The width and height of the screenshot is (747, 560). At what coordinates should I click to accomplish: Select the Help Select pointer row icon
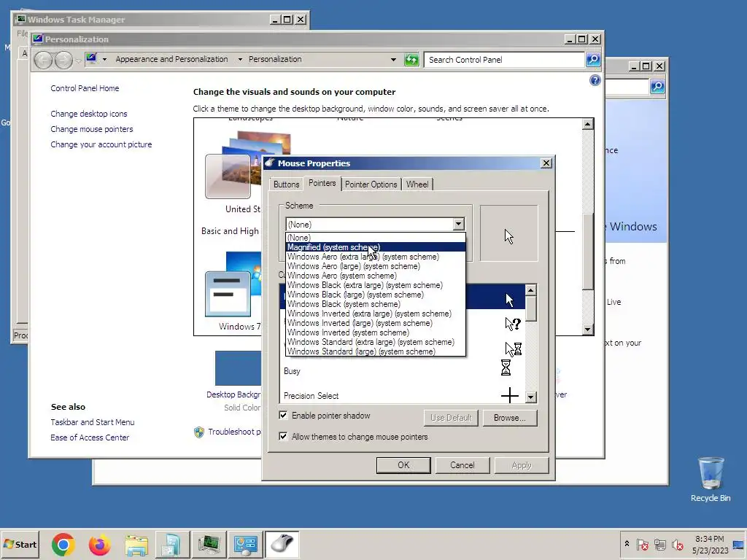pyautogui.click(x=513, y=324)
